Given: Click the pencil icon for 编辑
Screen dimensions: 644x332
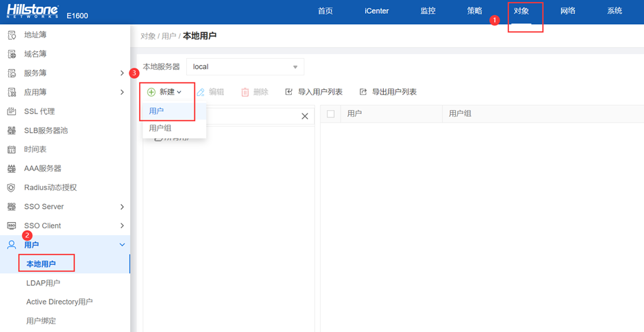Looking at the screenshot, I should (x=201, y=92).
